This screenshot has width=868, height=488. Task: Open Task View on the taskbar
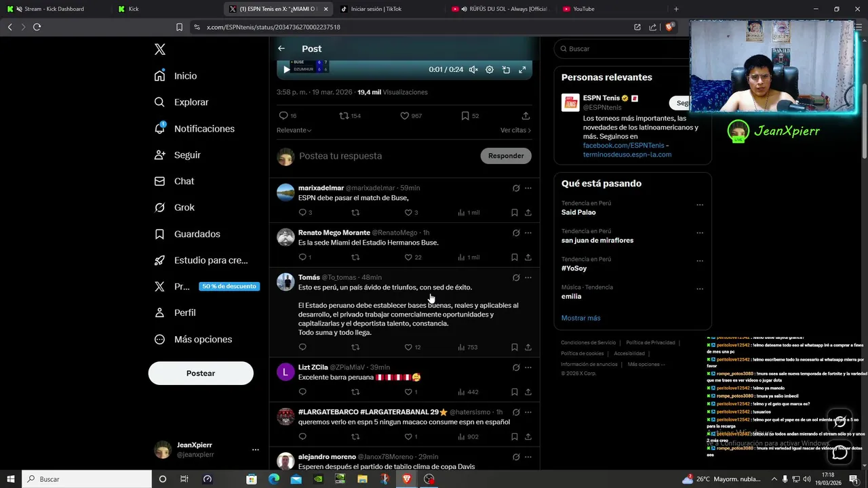[x=184, y=479]
